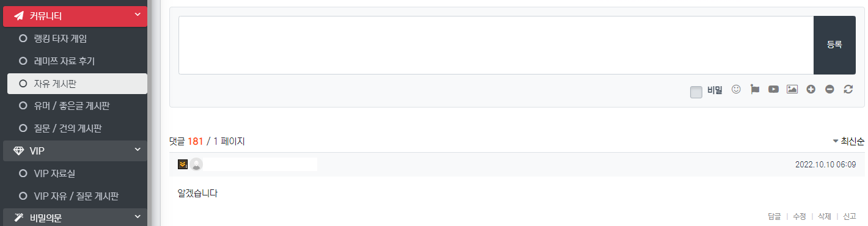The image size is (868, 226).
Task: Click the 답글 reply link
Action: click(774, 216)
